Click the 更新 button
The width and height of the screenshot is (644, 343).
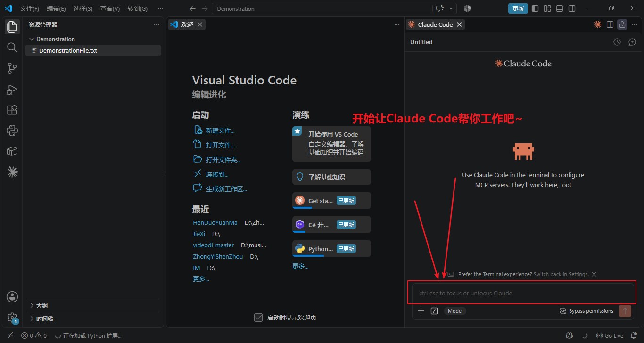point(518,8)
